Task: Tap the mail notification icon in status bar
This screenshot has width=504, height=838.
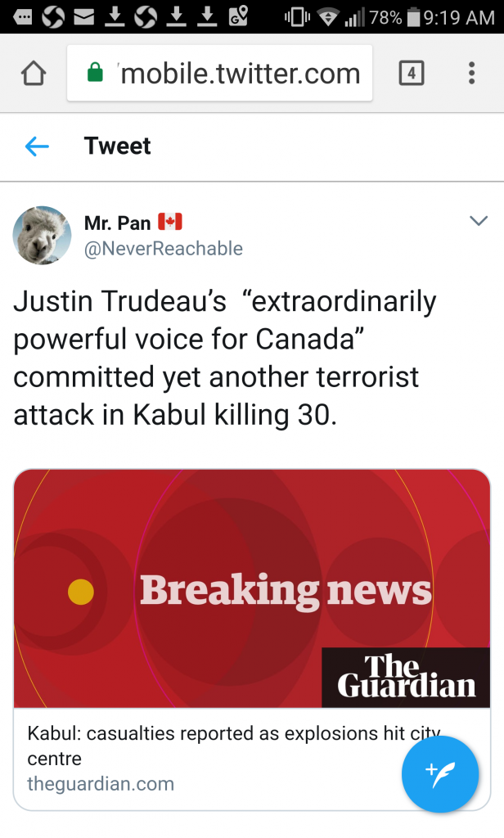Action: [83, 16]
